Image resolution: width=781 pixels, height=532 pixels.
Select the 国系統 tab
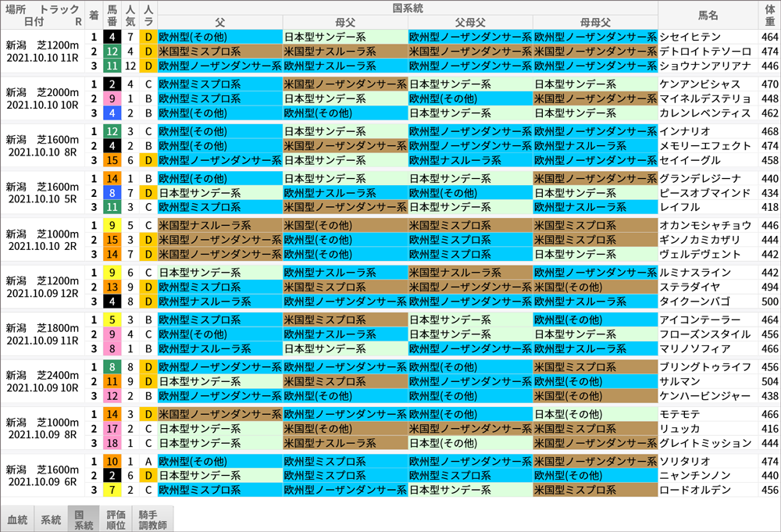[x=84, y=520]
